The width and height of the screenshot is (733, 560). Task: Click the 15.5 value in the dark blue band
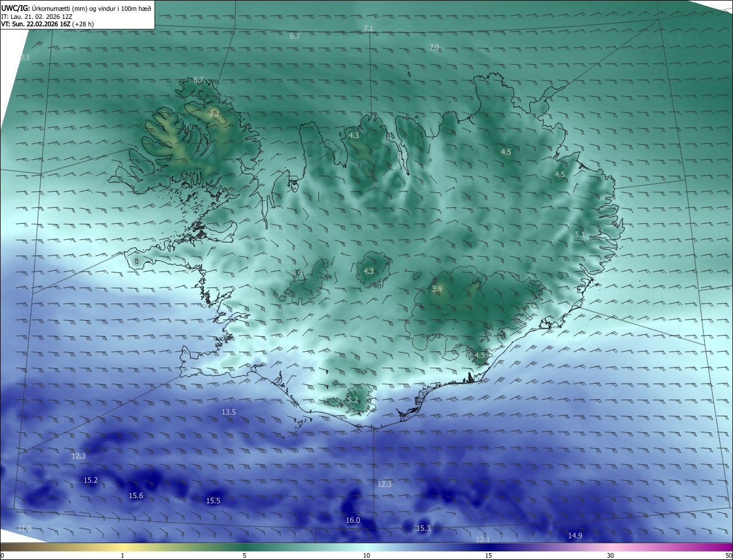tap(213, 500)
